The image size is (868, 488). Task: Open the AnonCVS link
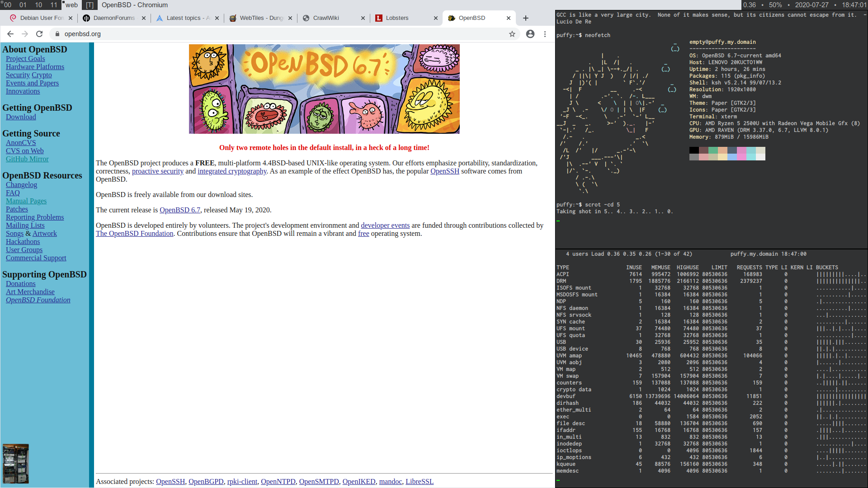pos(21,143)
